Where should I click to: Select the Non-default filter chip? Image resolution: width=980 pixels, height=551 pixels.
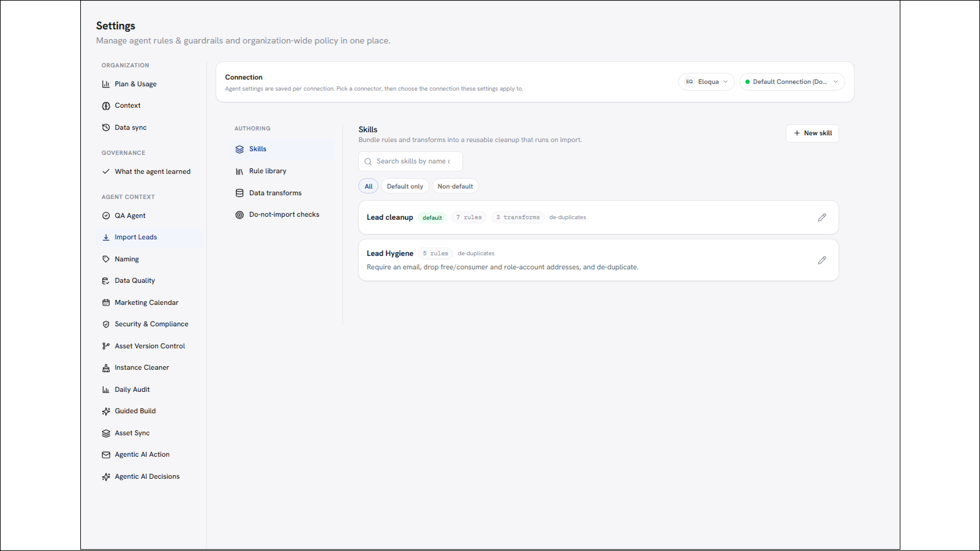(x=455, y=186)
